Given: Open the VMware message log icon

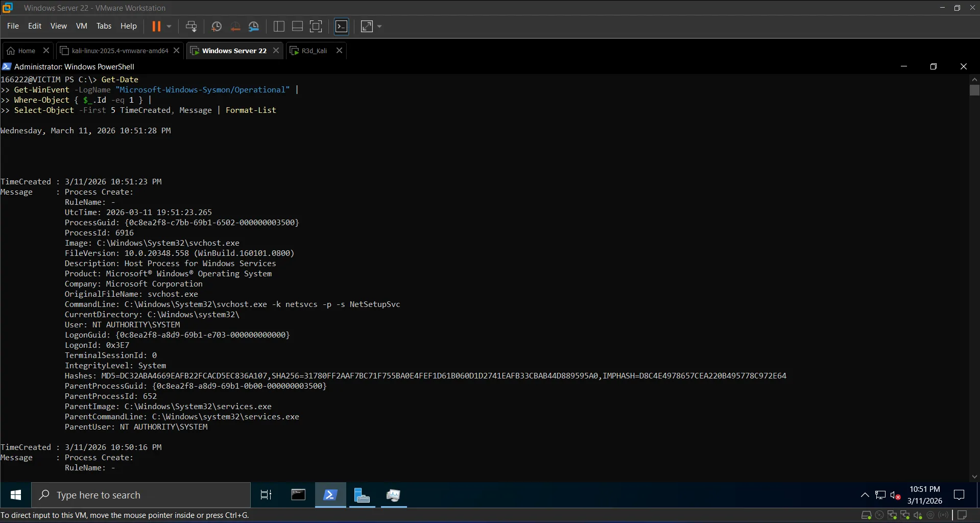Looking at the screenshot, I should pos(962,515).
